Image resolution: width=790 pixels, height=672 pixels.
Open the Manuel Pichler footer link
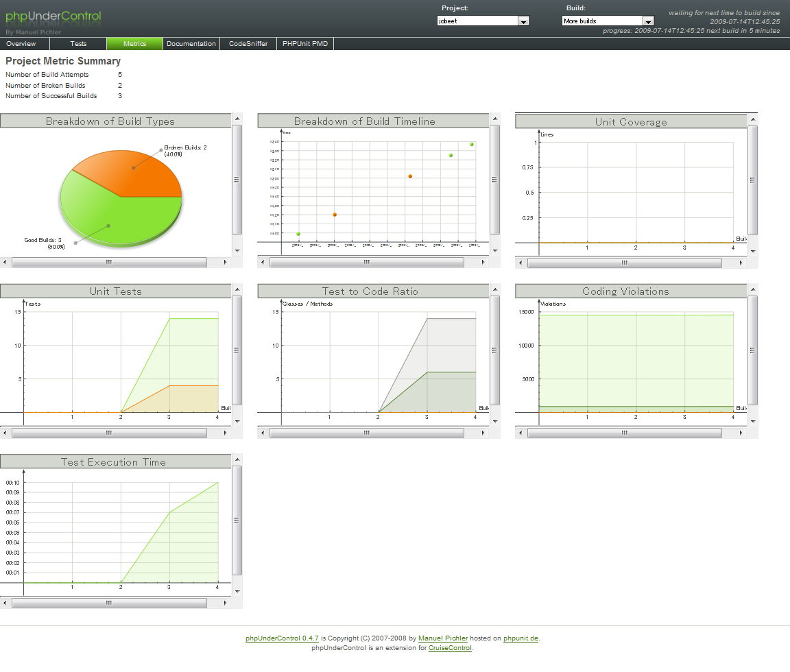point(443,638)
